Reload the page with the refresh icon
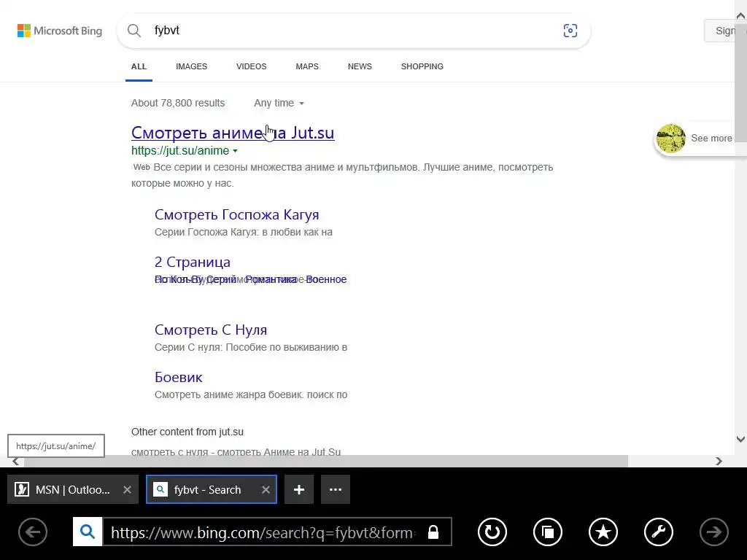The height and width of the screenshot is (560, 747). (x=492, y=532)
